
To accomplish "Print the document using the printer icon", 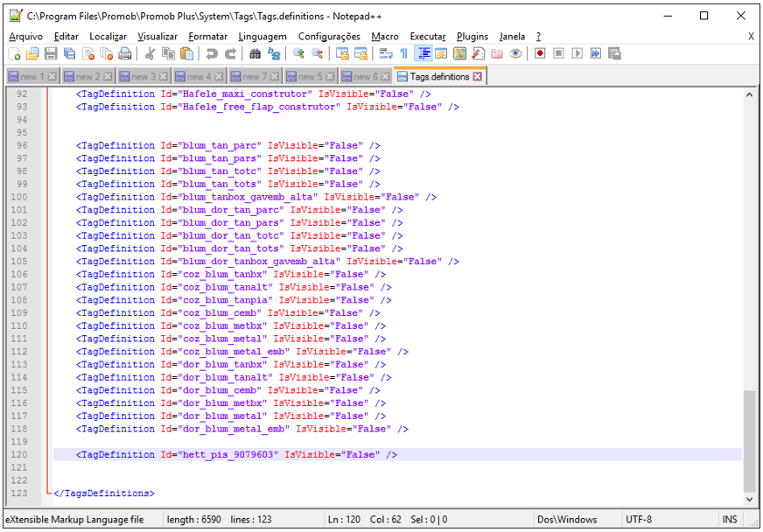I will click(x=125, y=53).
